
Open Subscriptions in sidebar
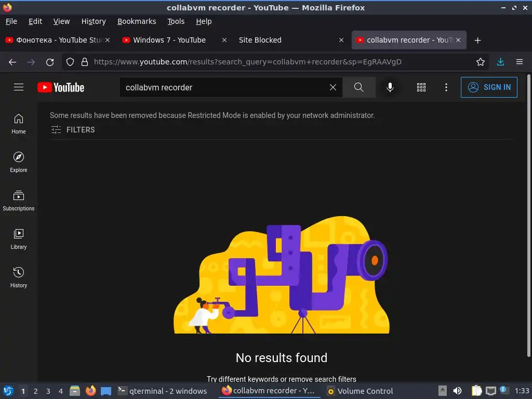point(19,201)
